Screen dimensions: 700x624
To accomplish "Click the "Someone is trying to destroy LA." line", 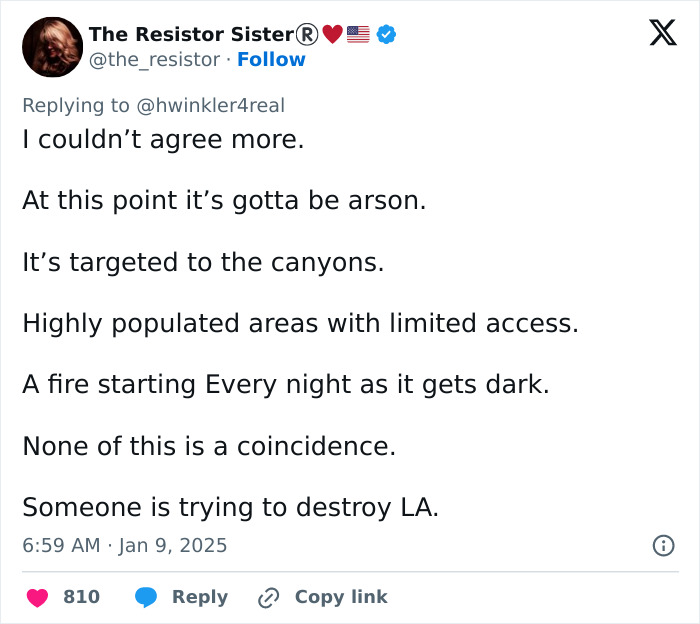I will (x=230, y=507).
